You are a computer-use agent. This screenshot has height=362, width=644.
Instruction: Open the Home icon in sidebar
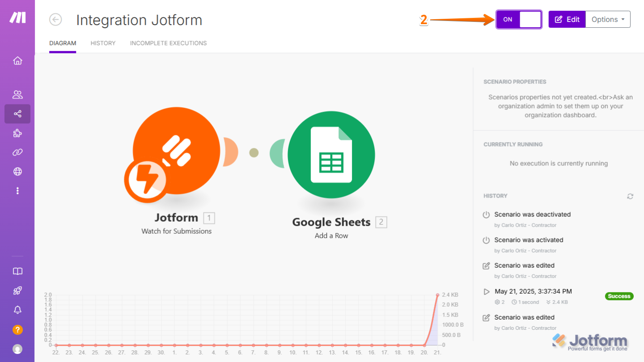(17, 61)
